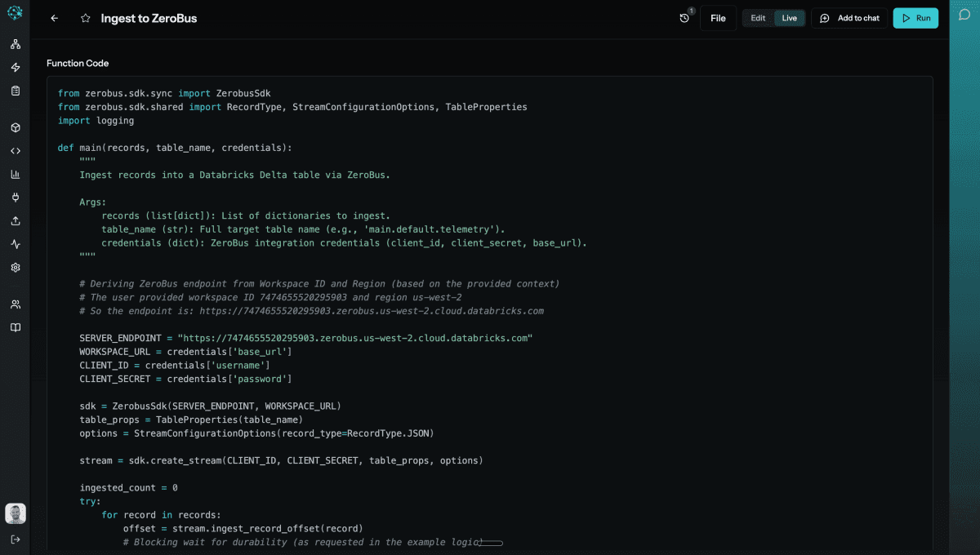Open the activity pulse icon in the sidebar
This screenshot has height=555, width=980.
click(x=15, y=243)
